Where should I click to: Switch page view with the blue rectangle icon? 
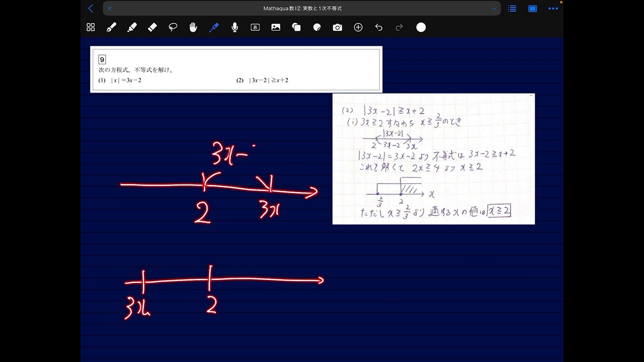pyautogui.click(x=533, y=9)
